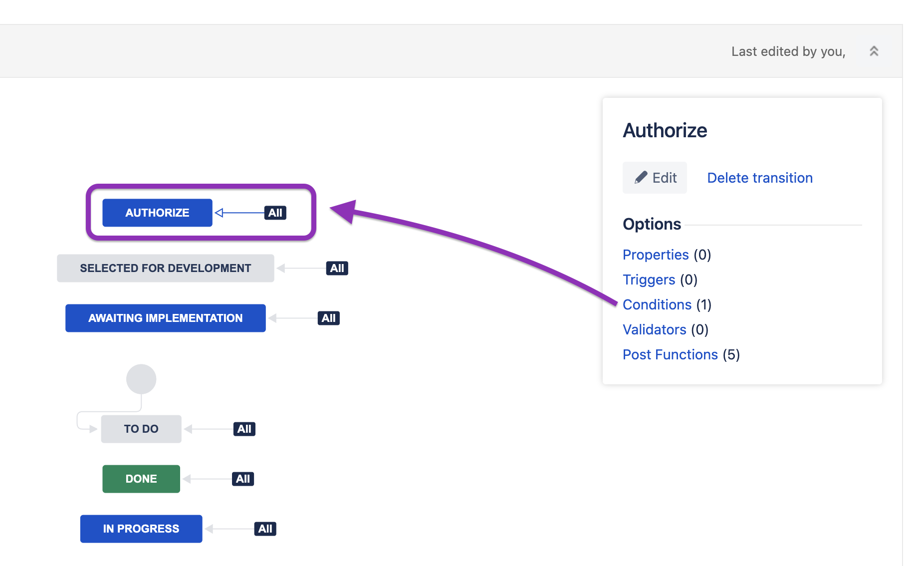The height and width of the screenshot is (566, 924).
Task: Click All badge beside Authorize
Action: point(275,213)
